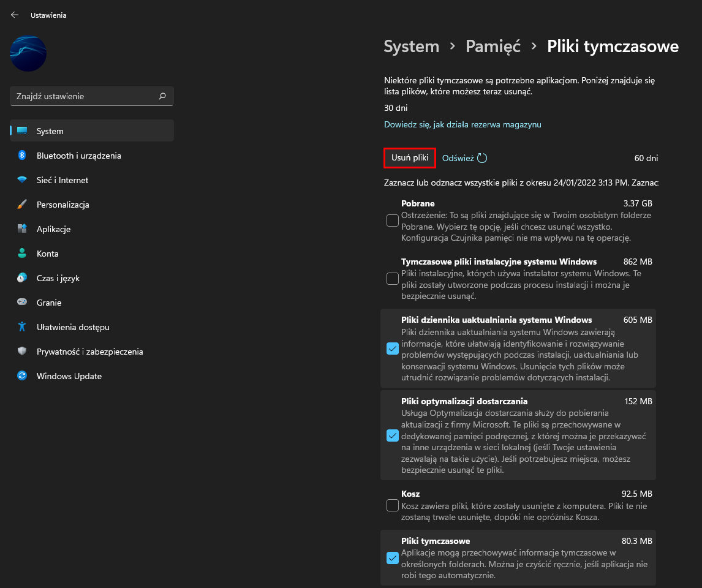This screenshot has width=702, height=588.
Task: Click the '80.3 MB' size value
Action: [x=636, y=541]
